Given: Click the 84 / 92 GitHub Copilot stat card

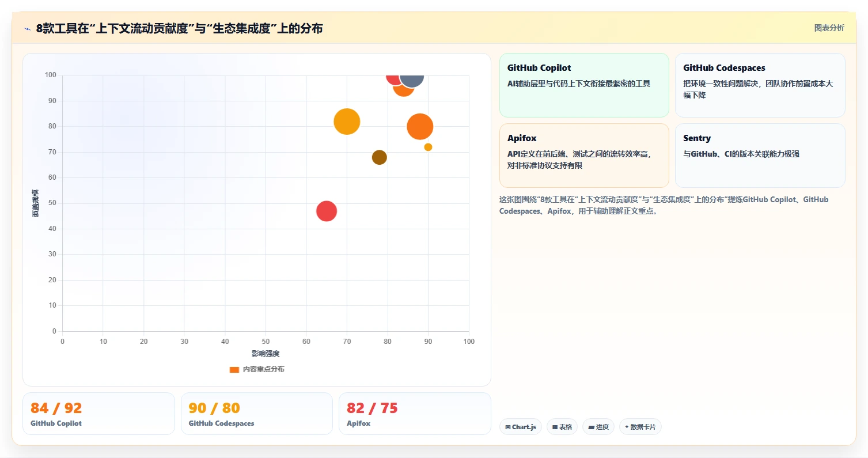Looking at the screenshot, I should coord(98,414).
